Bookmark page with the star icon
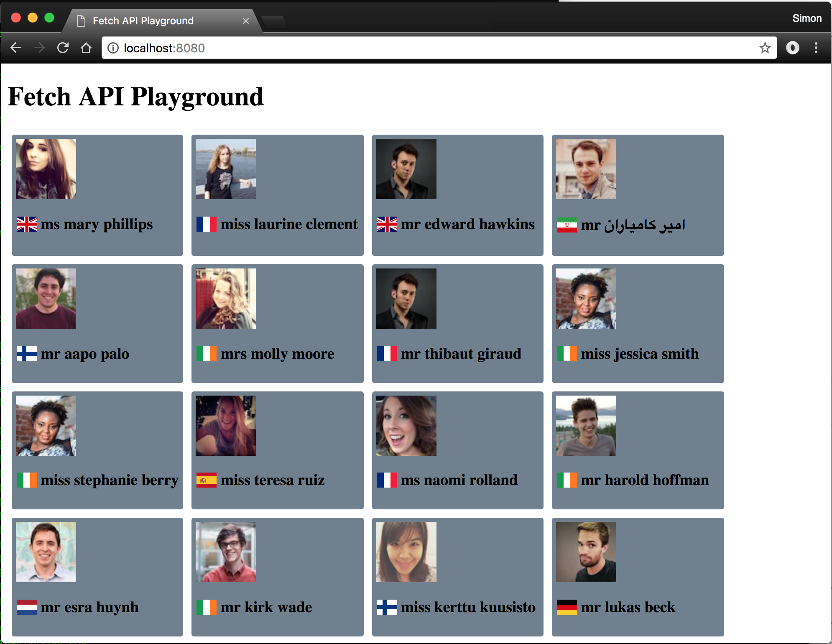Screen dimensions: 832x644 [x=765, y=48]
